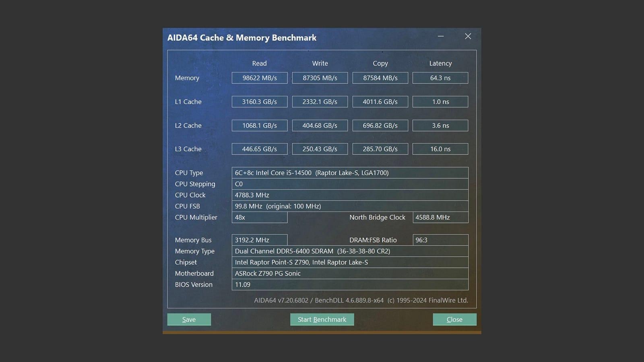Click the DRAM:FSB Ratio label
644x362 pixels.
[373, 240]
